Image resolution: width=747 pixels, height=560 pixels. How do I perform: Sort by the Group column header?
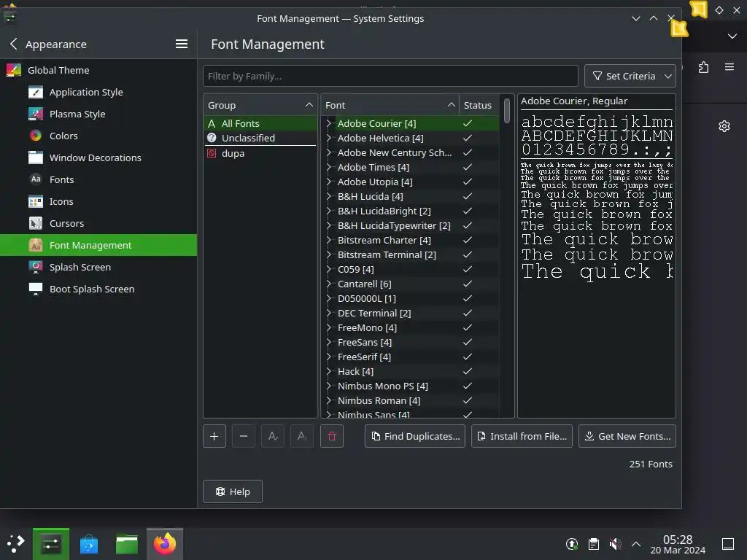pyautogui.click(x=260, y=105)
